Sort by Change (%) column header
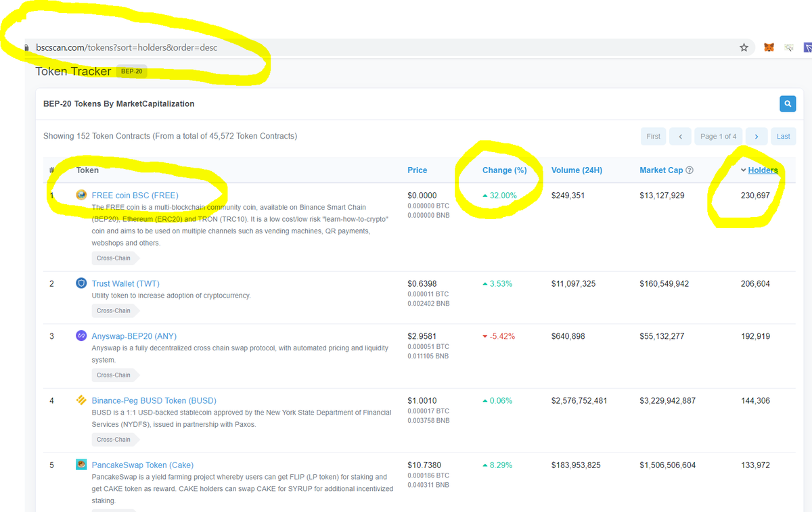The width and height of the screenshot is (812, 512). (x=504, y=170)
